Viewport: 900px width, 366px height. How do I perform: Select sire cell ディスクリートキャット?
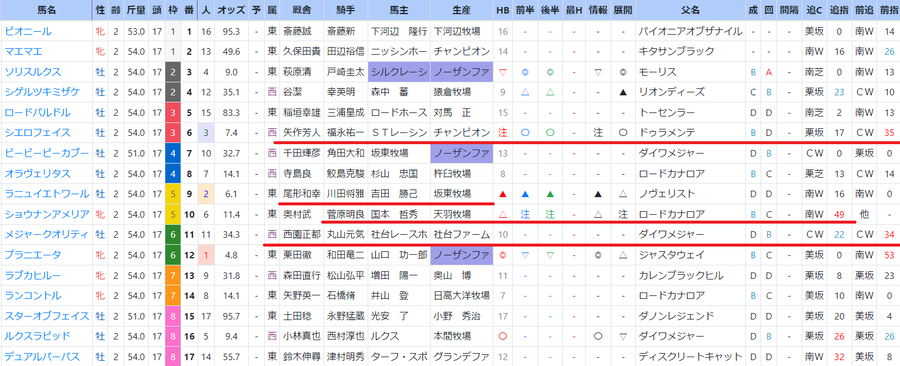(x=690, y=357)
